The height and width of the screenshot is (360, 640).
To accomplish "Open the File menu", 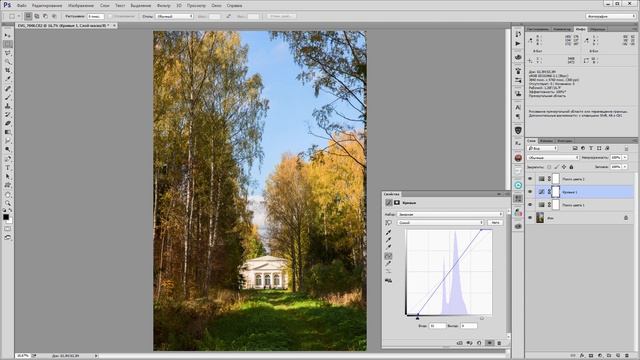I will (22, 6).
